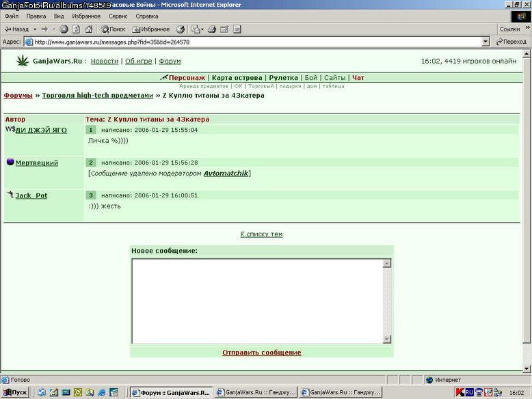Open moderator Avtomatchik profile link
This screenshot has height=399, width=532.
(226, 174)
